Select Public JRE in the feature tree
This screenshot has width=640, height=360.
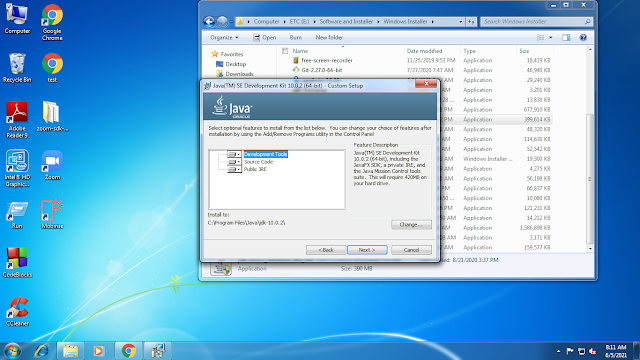255,169
